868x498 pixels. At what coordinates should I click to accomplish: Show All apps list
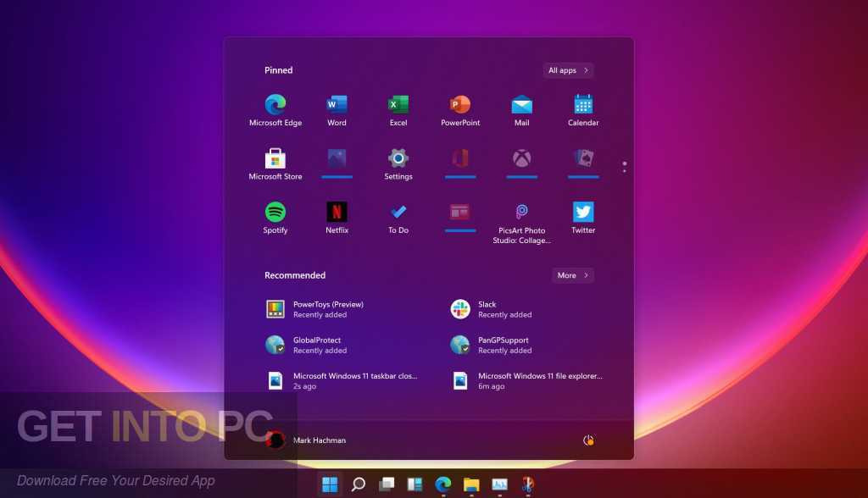click(568, 70)
